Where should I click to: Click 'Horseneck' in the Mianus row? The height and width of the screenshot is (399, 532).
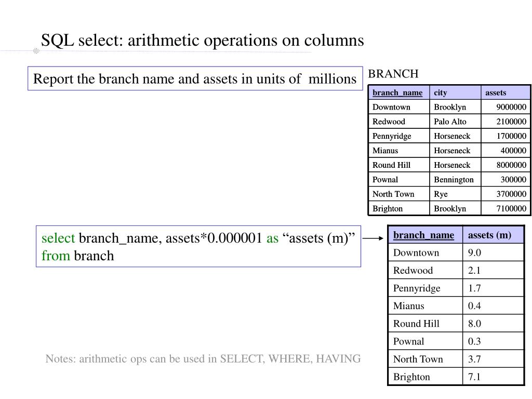click(x=452, y=151)
